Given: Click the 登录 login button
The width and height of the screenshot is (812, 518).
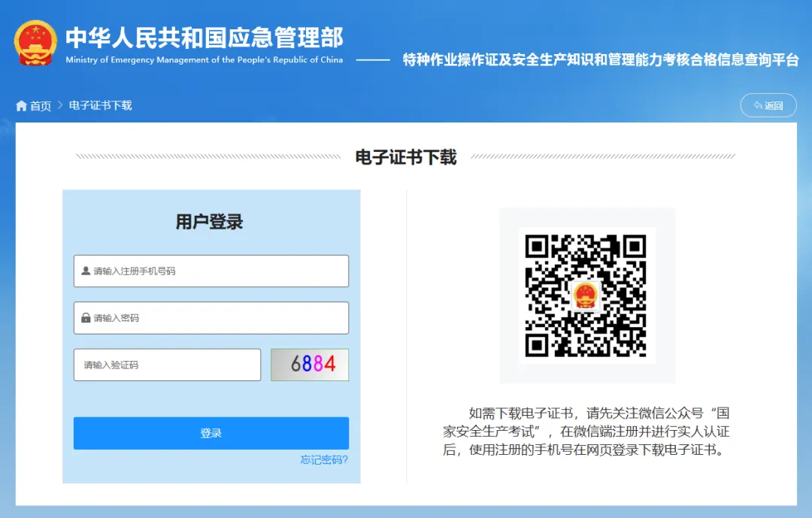Looking at the screenshot, I should (211, 433).
